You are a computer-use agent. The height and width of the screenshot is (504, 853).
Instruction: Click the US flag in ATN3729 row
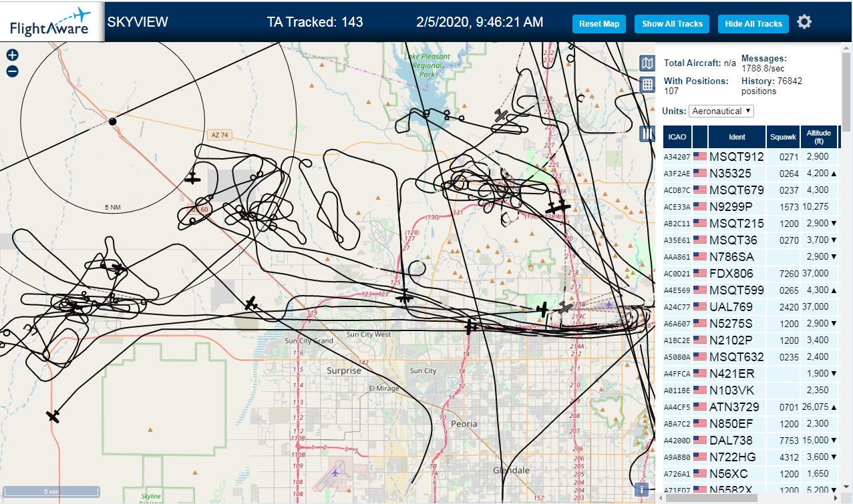(700, 407)
